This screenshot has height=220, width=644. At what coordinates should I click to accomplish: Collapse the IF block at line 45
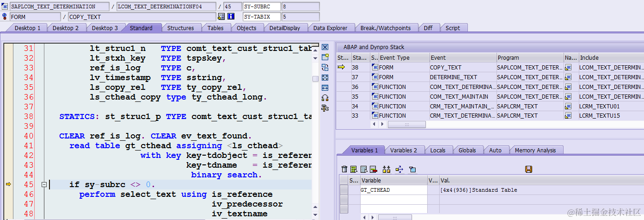44,185
